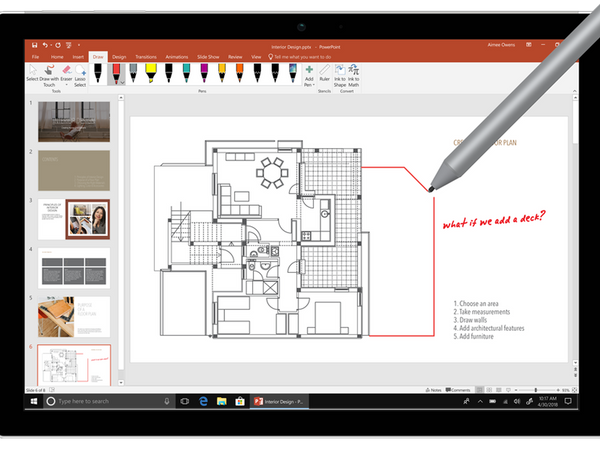Open the Windows Start menu
The image size is (600, 450).
tap(34, 401)
